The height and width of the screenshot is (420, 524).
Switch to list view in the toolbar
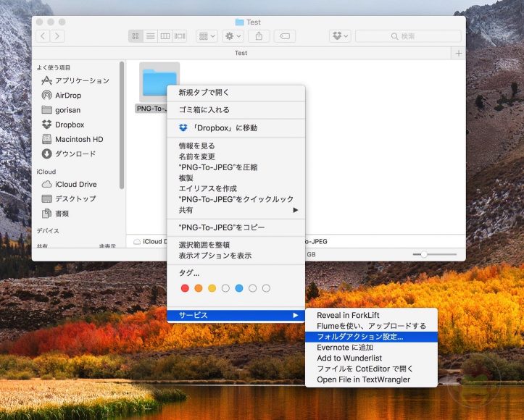(x=150, y=36)
